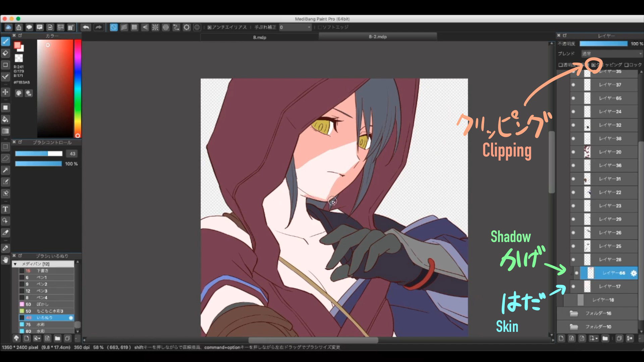The height and width of the screenshot is (362, 644).
Task: Click the horizontal canvas scrollbar
Action: [313, 340]
